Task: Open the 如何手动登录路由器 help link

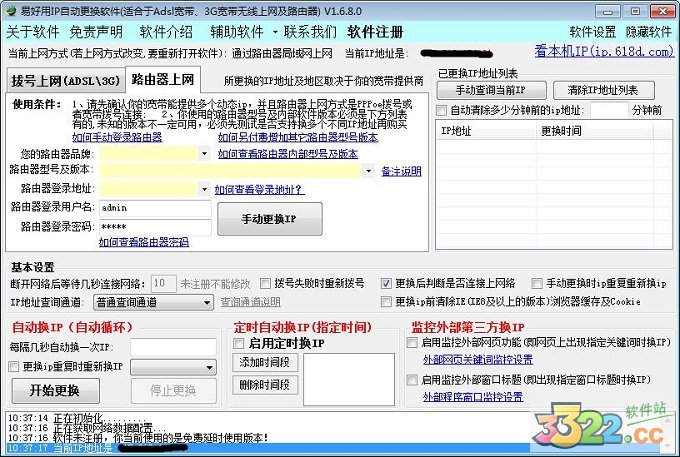Action: tap(117, 137)
